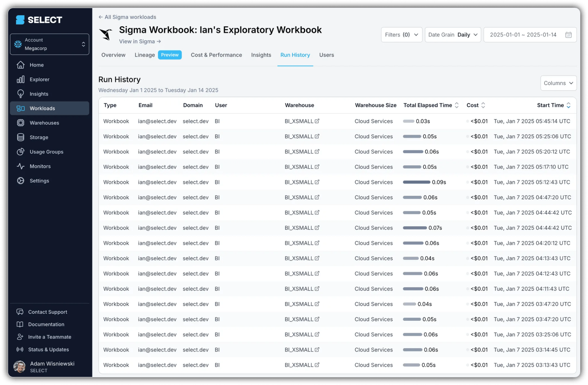
Task: Click ian@select.dev in the 05:17:10 row
Action: pyautogui.click(x=157, y=167)
